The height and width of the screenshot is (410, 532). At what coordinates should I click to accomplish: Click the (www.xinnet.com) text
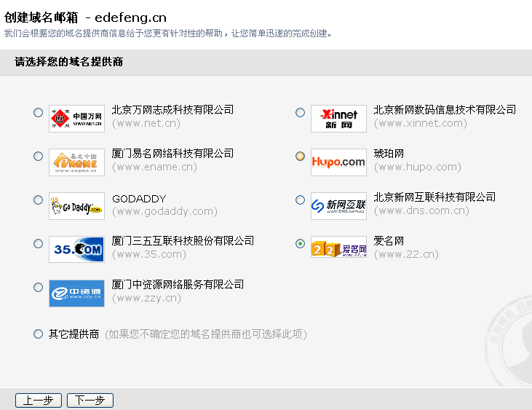(x=421, y=123)
